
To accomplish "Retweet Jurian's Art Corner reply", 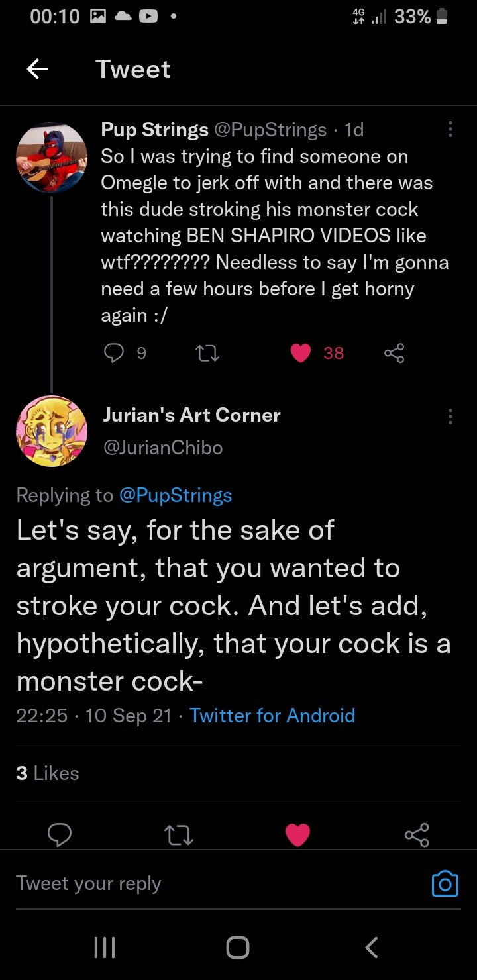I will coord(178,834).
